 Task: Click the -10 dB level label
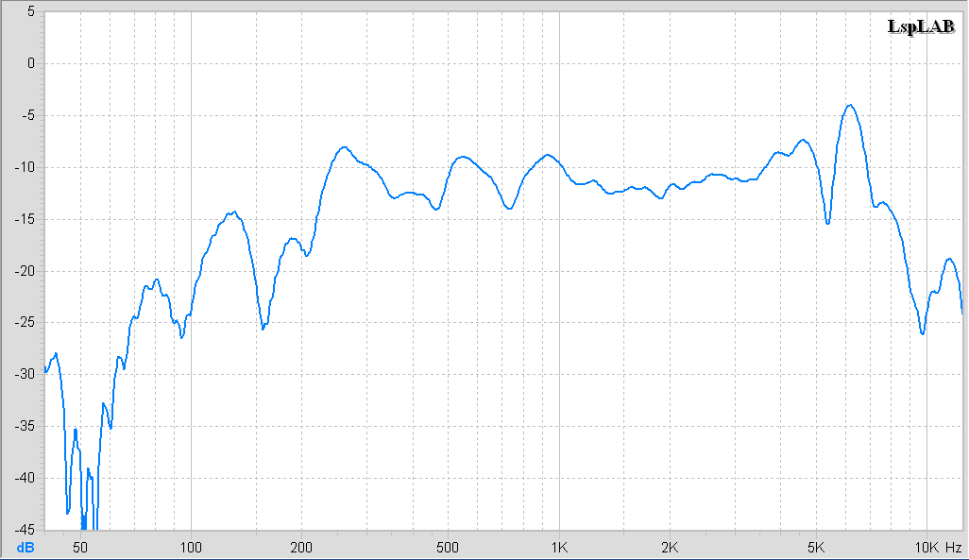25,167
